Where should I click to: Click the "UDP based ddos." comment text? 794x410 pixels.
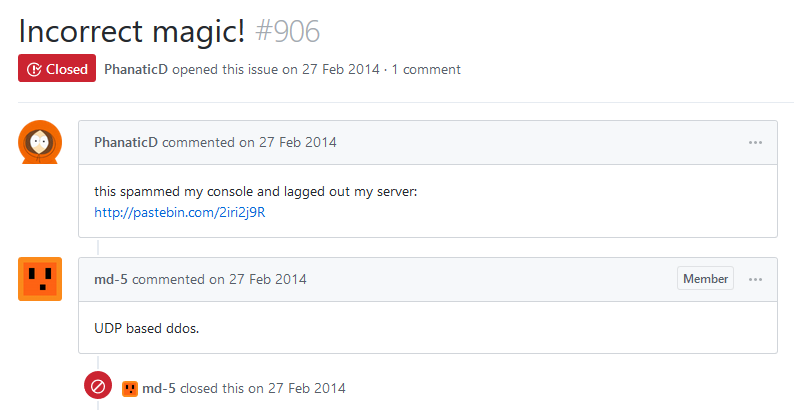point(147,328)
